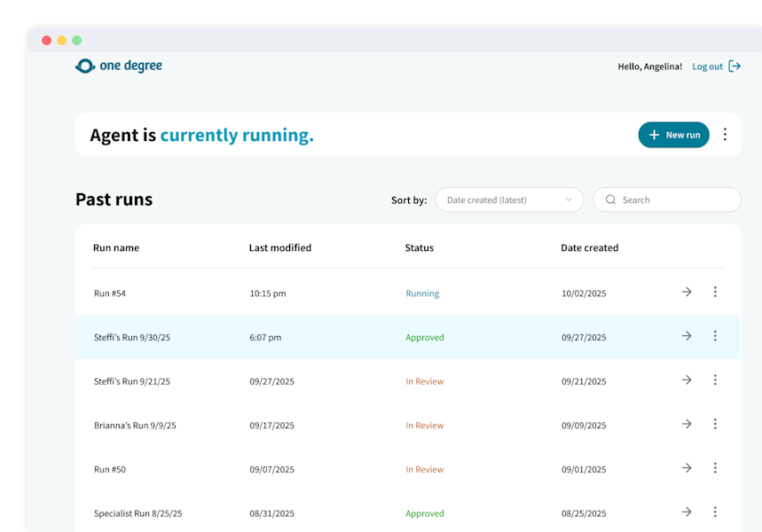Screen dimensions: 762x532
Task: Open Steffi's Run 9/21/25 via arrow
Action: pos(687,379)
